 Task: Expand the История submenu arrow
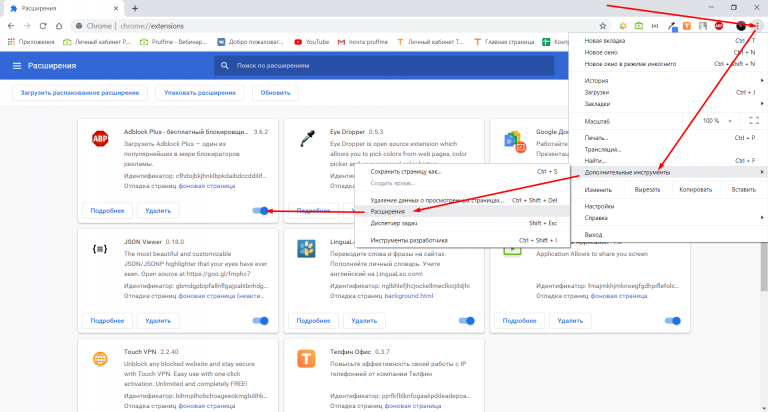[762, 80]
